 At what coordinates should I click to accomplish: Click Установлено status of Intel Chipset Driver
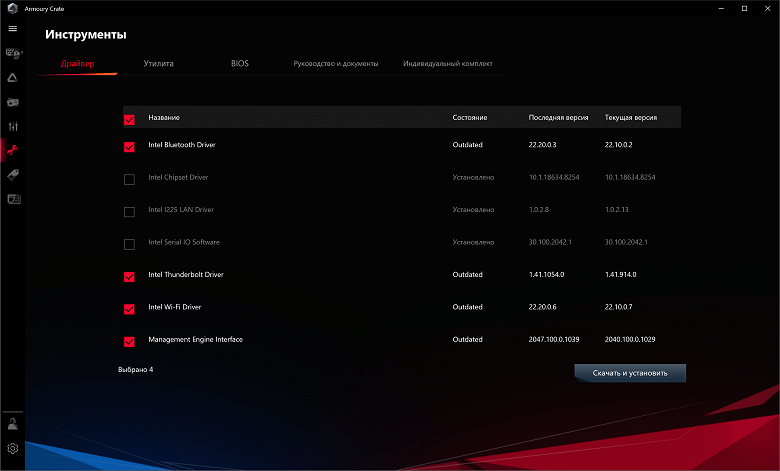tap(473, 177)
